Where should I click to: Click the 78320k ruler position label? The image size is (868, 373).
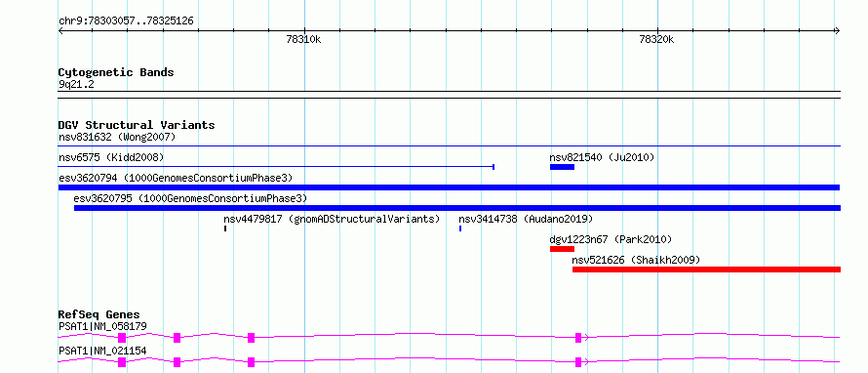656,39
